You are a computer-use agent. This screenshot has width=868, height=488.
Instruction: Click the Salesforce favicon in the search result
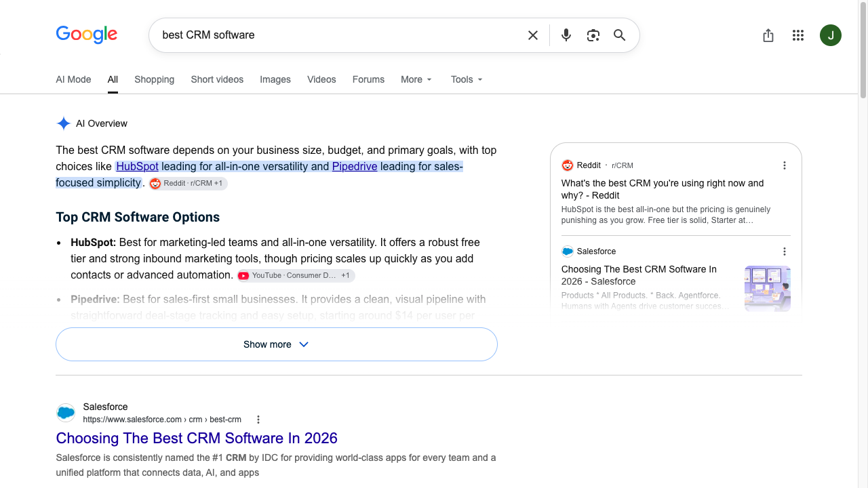(x=66, y=413)
